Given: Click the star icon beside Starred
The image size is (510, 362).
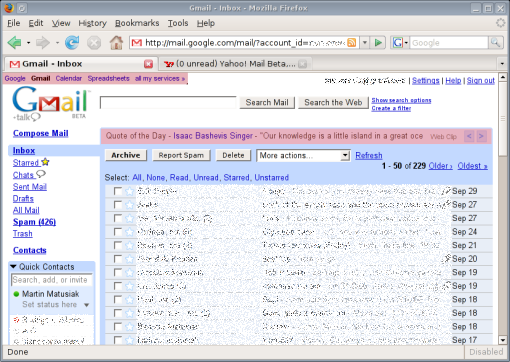Looking at the screenshot, I should [45, 162].
